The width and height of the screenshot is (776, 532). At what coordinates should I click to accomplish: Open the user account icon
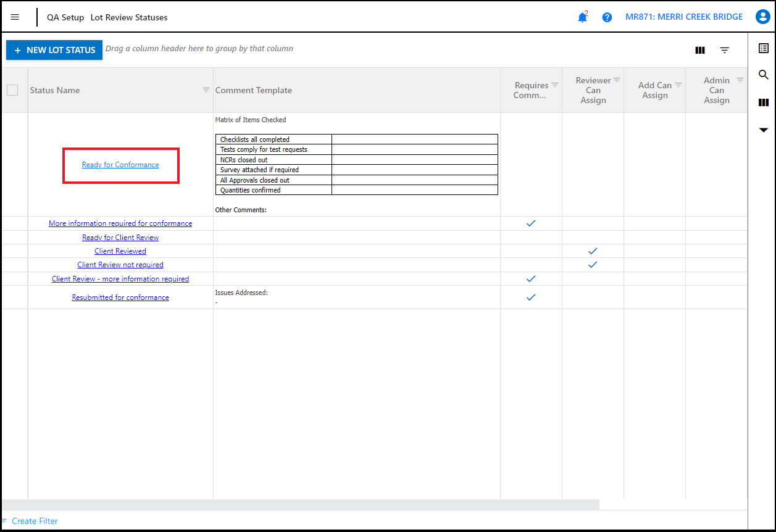[762, 17]
